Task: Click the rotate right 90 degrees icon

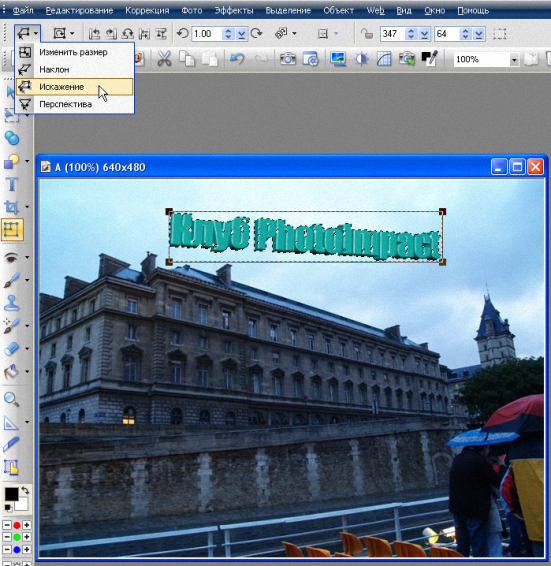Action: (111, 34)
